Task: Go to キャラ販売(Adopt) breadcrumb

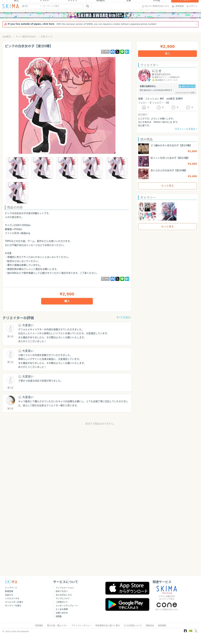Action: (26, 36)
